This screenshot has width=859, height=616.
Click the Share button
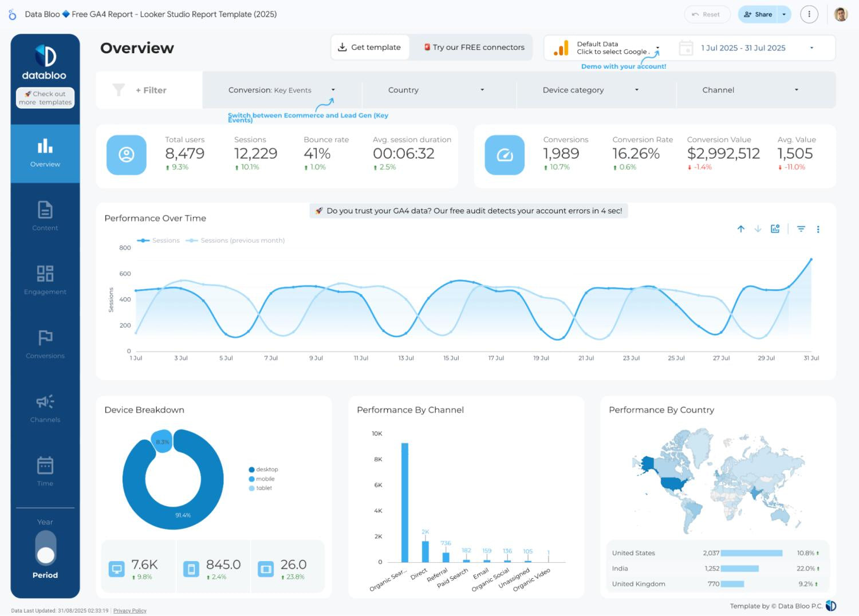coord(758,14)
